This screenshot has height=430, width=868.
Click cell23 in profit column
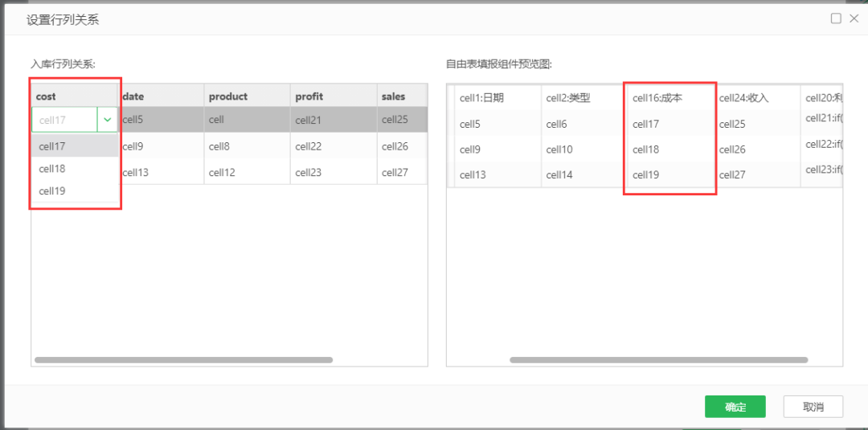(334, 172)
